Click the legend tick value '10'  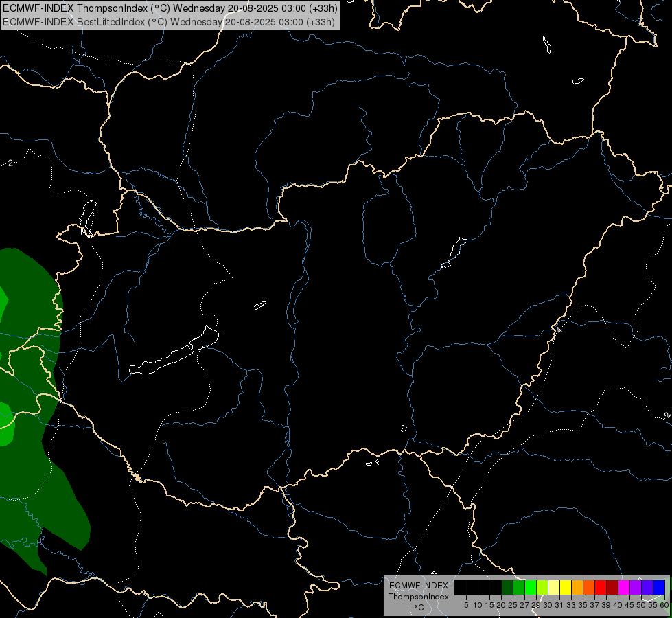click(x=478, y=605)
